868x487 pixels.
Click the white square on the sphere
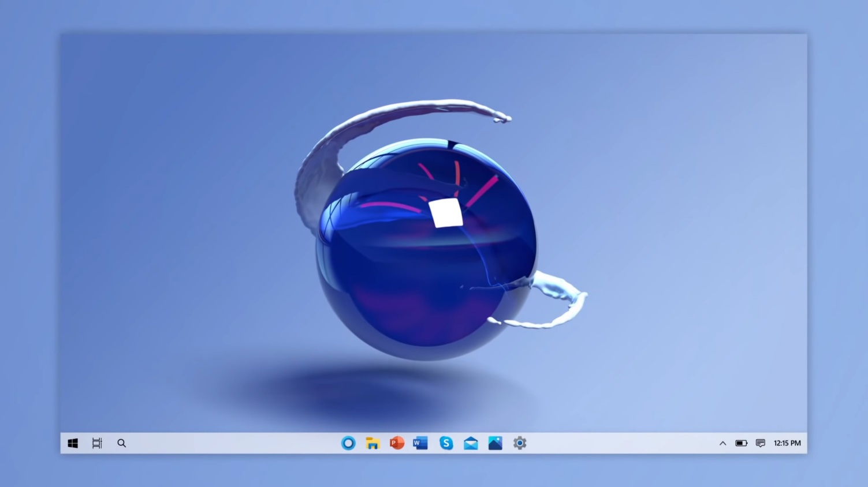coord(446,213)
